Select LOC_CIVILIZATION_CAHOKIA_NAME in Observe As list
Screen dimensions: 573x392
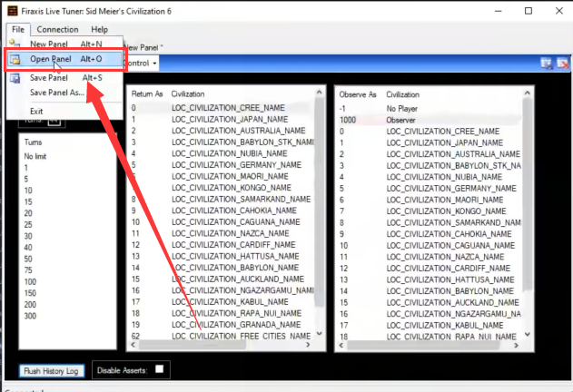[430, 234]
